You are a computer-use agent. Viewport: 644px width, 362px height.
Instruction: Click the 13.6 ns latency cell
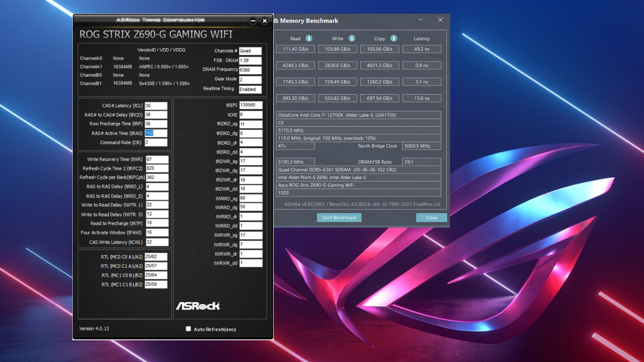pos(422,98)
